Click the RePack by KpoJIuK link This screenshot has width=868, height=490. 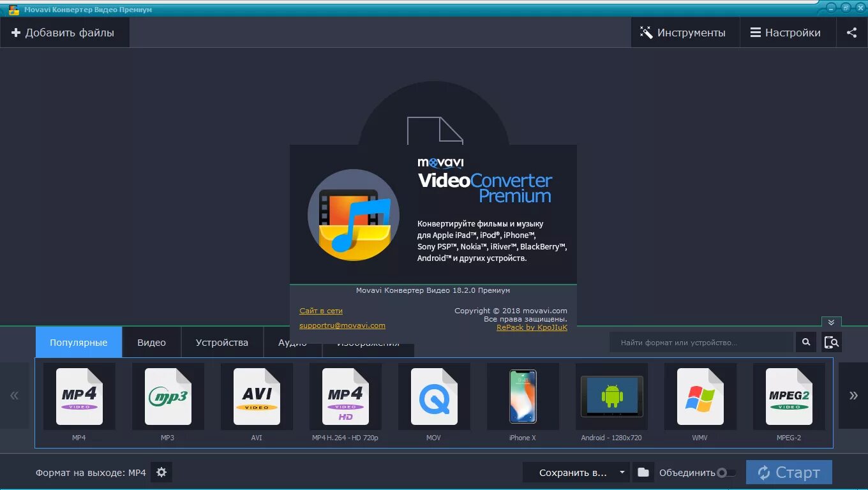(x=532, y=327)
